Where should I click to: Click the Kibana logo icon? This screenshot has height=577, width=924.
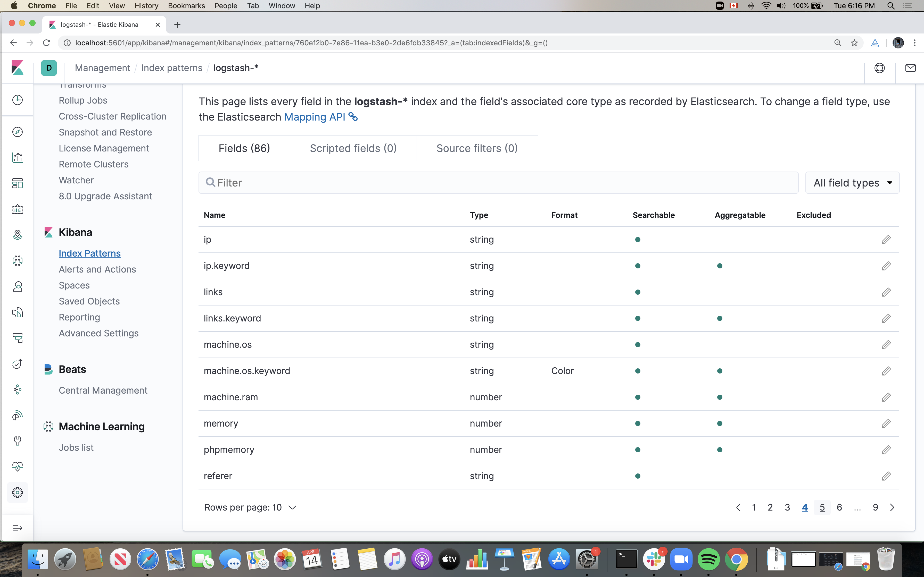tap(18, 68)
